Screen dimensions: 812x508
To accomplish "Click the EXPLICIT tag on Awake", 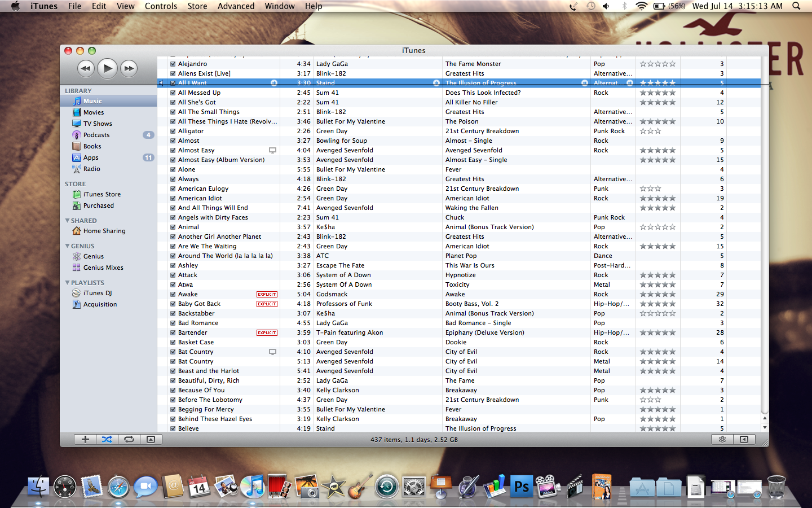I will [x=267, y=294].
